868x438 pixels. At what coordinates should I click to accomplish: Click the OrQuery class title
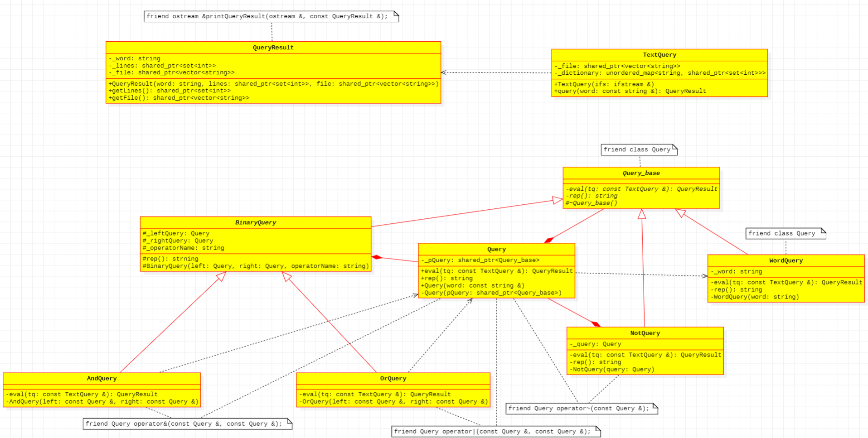[x=393, y=378]
